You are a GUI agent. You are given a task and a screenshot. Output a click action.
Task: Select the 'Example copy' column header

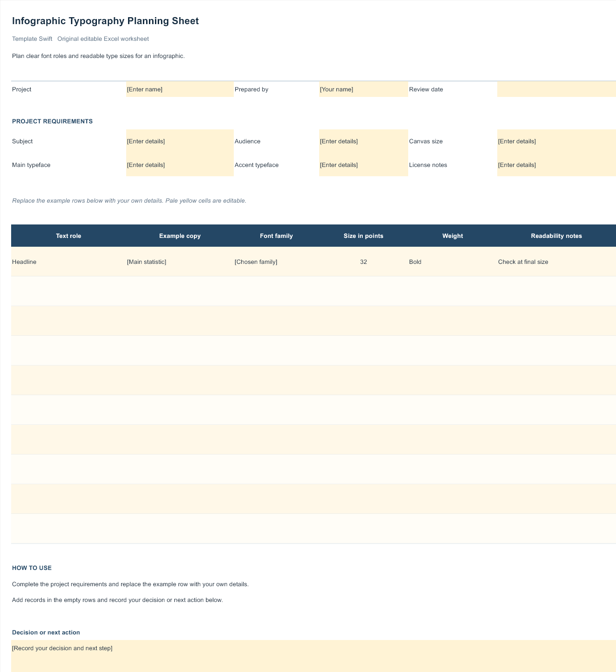point(180,236)
